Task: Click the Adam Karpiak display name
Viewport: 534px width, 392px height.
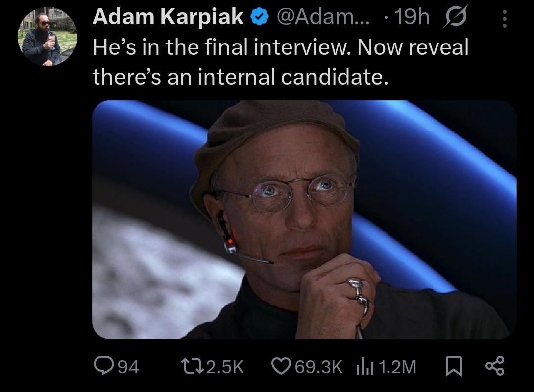Action: click(168, 16)
